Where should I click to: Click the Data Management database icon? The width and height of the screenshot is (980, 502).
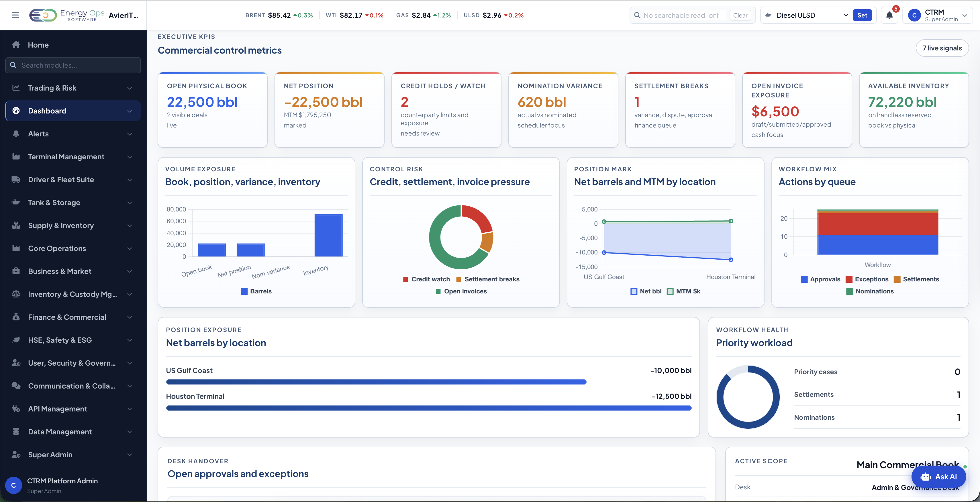(x=16, y=432)
